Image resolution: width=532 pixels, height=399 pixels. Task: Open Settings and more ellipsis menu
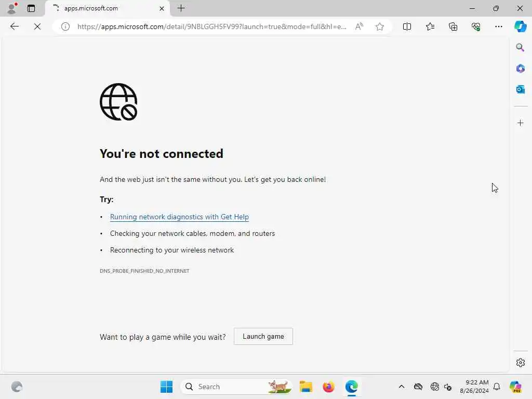[x=498, y=26]
